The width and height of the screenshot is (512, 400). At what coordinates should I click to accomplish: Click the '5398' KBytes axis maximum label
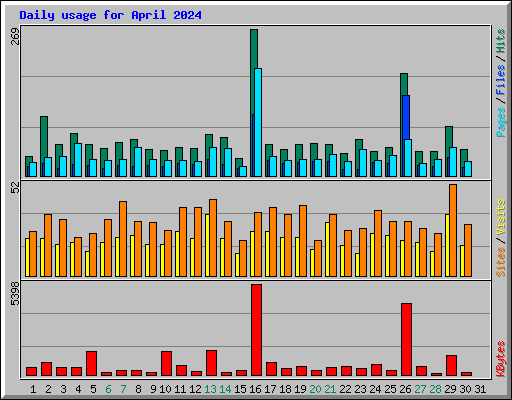click(15, 294)
